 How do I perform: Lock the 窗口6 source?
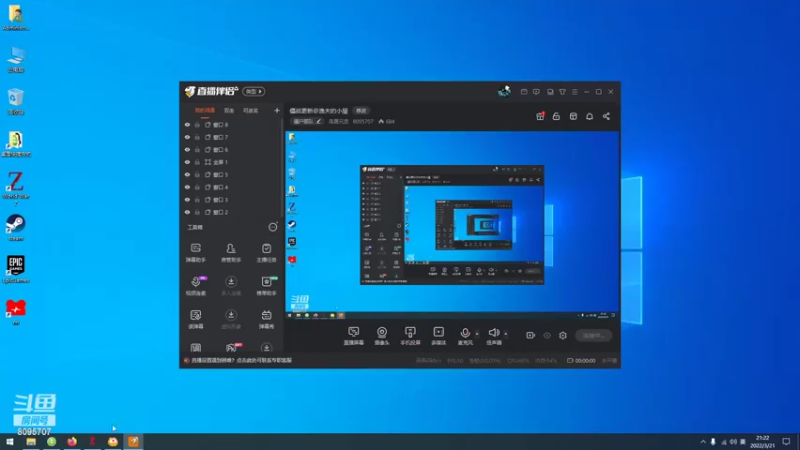pos(197,149)
